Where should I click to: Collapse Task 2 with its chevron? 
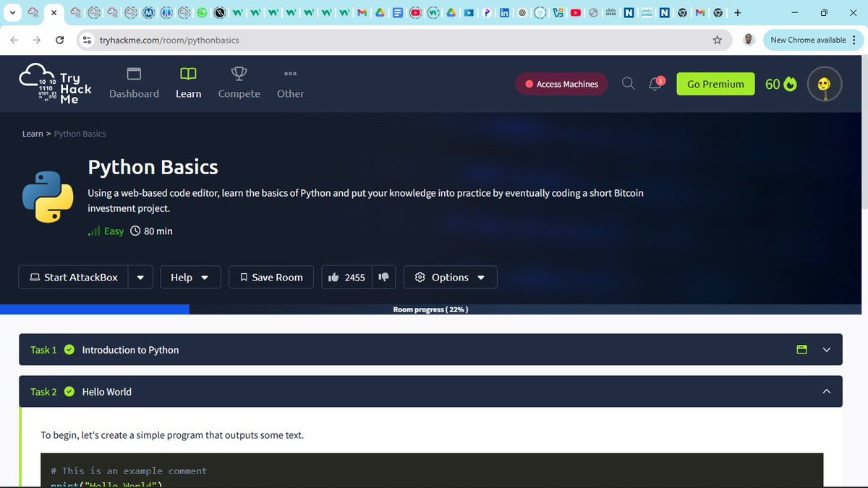click(x=827, y=392)
